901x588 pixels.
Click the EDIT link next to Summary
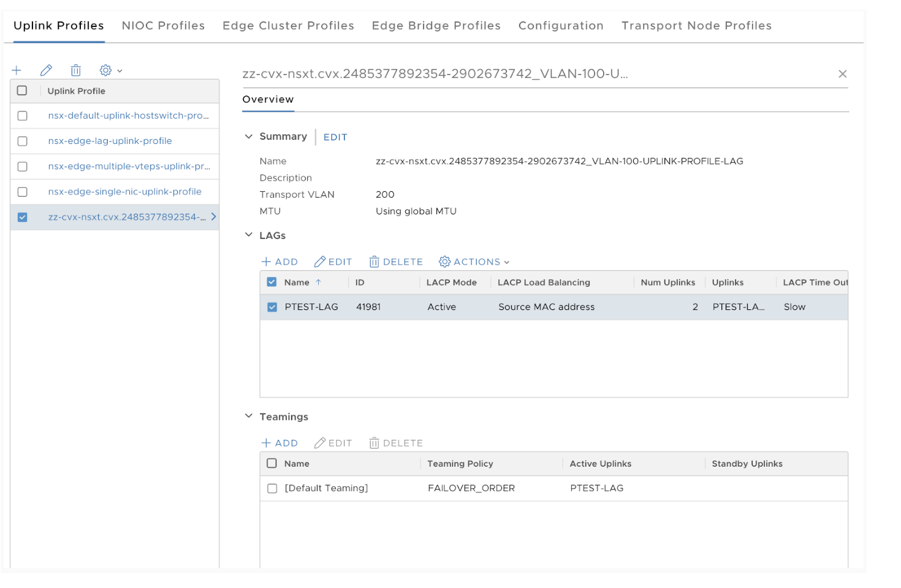(x=335, y=137)
